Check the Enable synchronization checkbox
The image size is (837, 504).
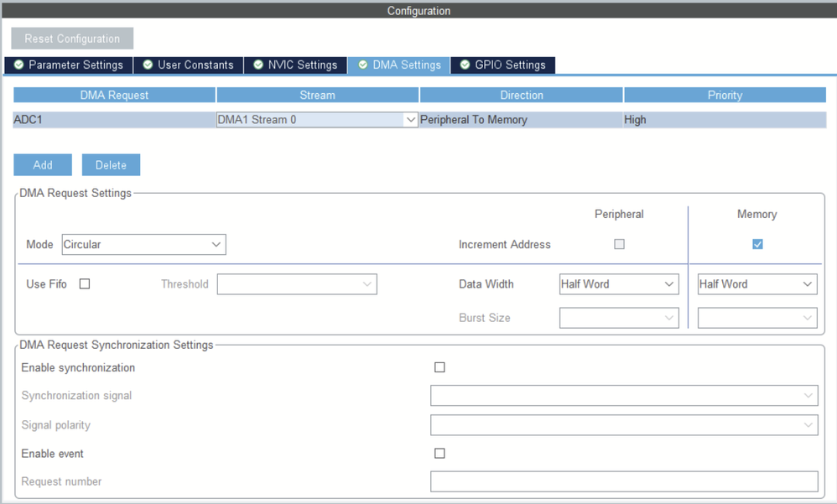pos(439,367)
